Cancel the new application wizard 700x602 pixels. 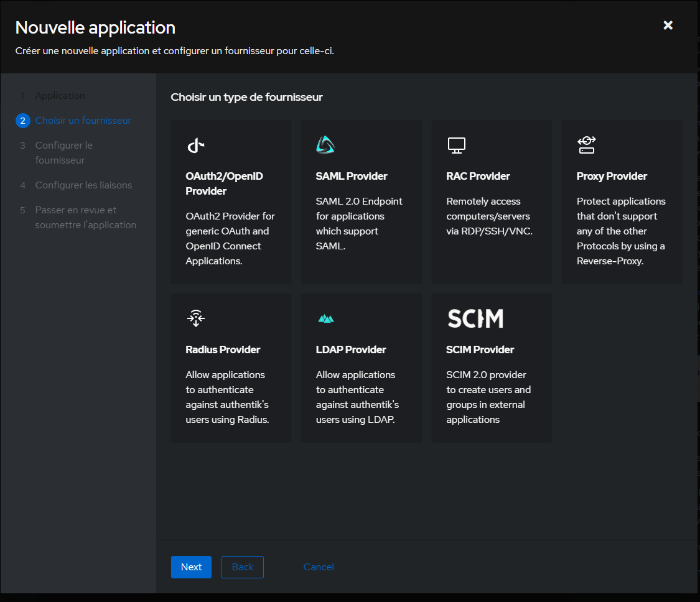point(319,567)
